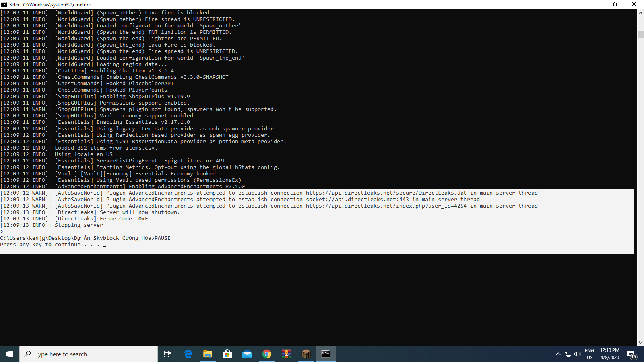This screenshot has width=644, height=362.
Task: Click the 'Using locale en_US' line
Action: [56, 154]
